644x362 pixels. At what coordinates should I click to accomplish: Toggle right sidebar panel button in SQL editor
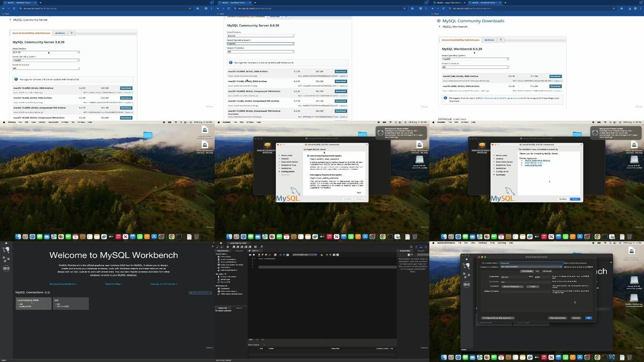425,247
